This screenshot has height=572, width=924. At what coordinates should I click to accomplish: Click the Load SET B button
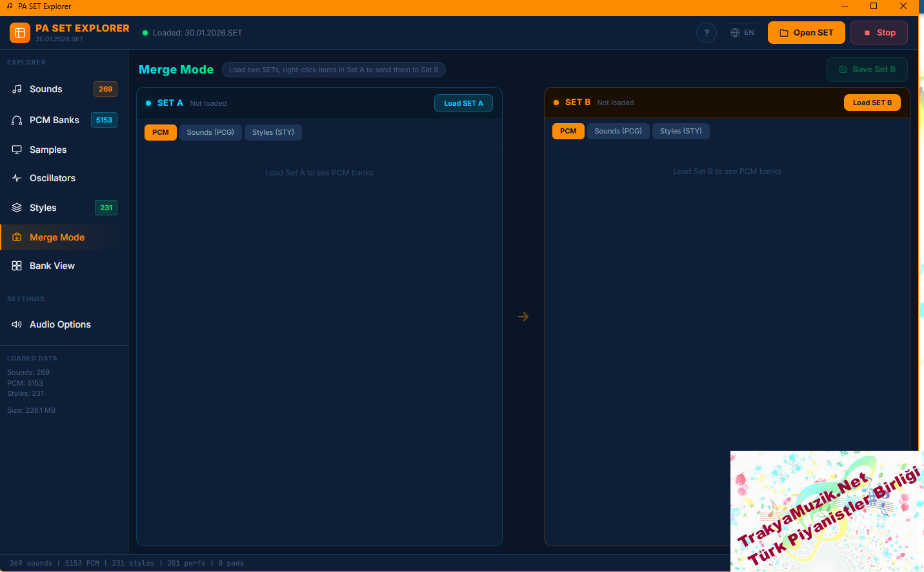[x=872, y=103]
